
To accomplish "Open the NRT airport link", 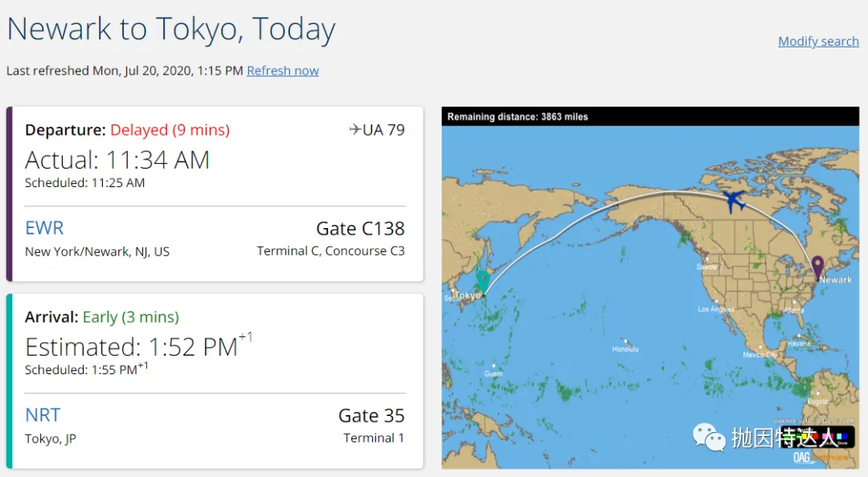I will 43,415.
